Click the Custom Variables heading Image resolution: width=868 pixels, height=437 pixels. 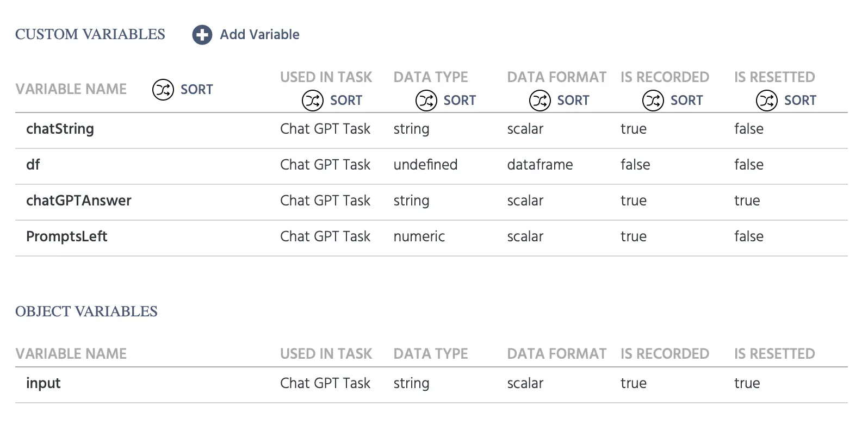coord(90,34)
